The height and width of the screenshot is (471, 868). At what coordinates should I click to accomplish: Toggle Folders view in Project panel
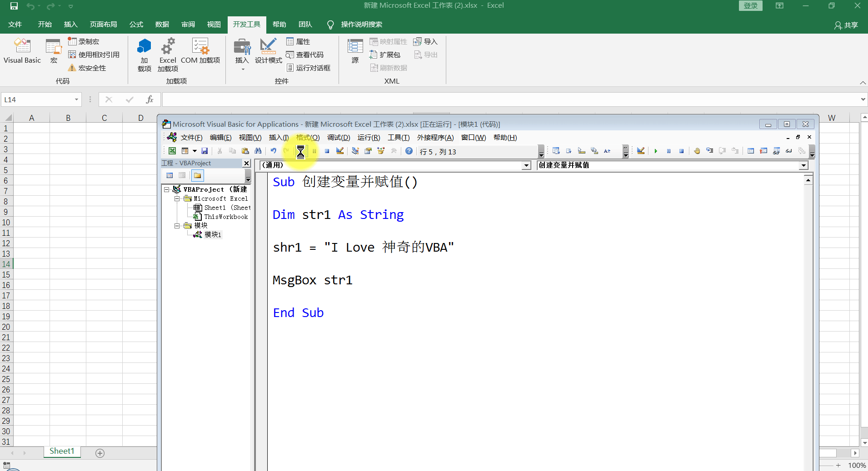(x=198, y=175)
